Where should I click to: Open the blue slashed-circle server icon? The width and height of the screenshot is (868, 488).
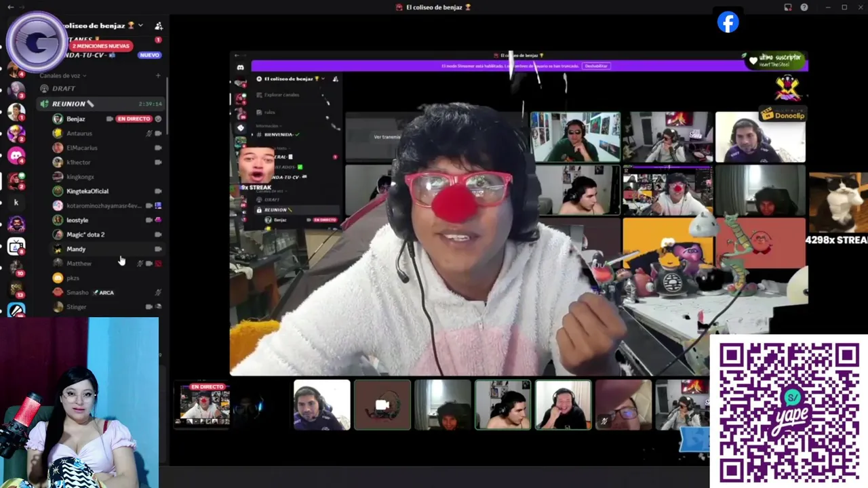pos(16,310)
